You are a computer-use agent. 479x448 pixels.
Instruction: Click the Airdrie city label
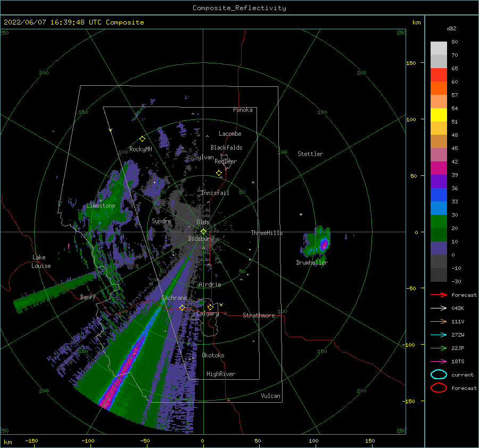click(x=210, y=284)
